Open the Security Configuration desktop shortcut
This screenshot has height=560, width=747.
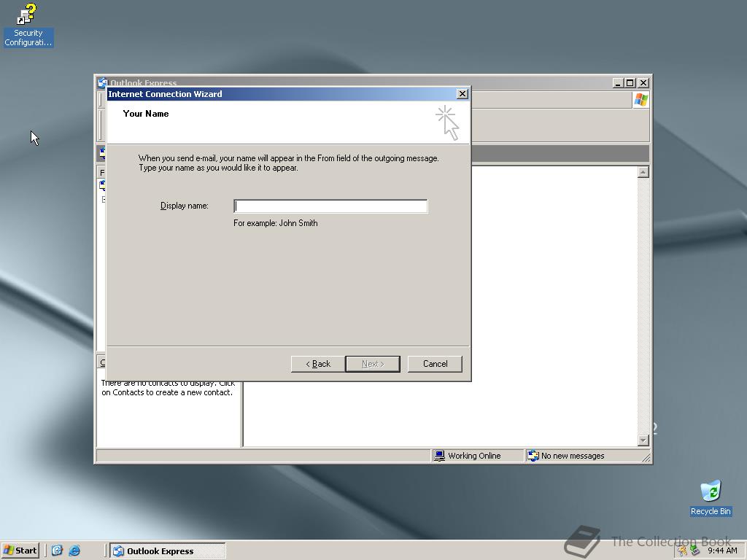pyautogui.click(x=28, y=25)
